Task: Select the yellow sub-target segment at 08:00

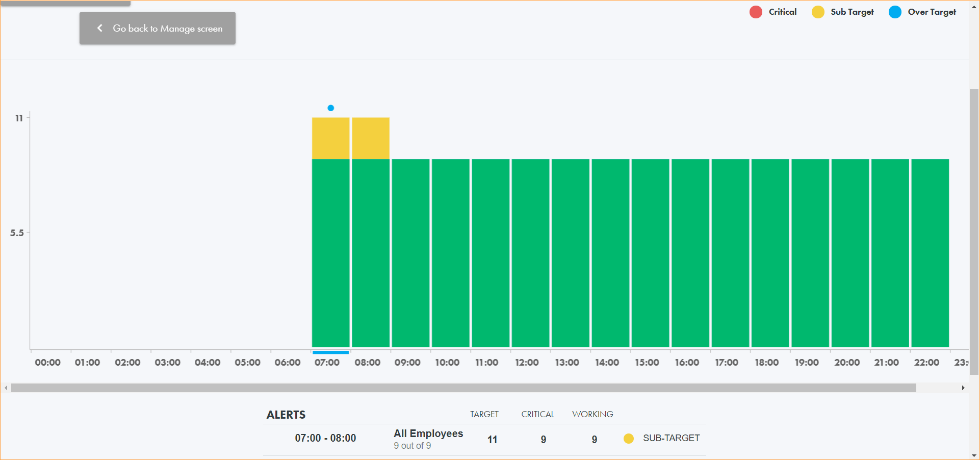Action: 371,138
